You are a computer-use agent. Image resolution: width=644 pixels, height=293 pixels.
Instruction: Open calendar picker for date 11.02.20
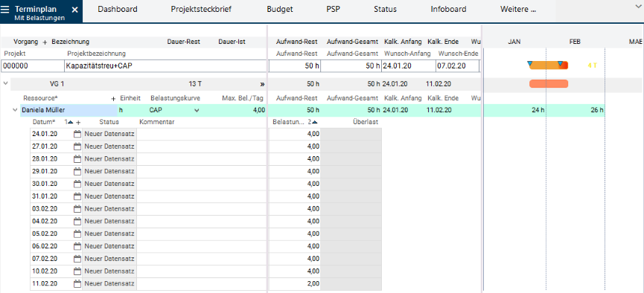click(x=77, y=283)
